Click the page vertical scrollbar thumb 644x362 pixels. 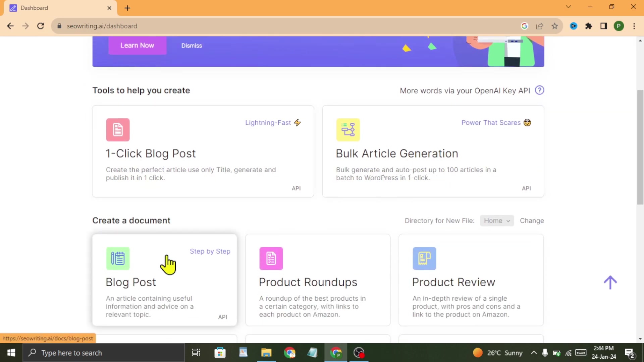640,147
